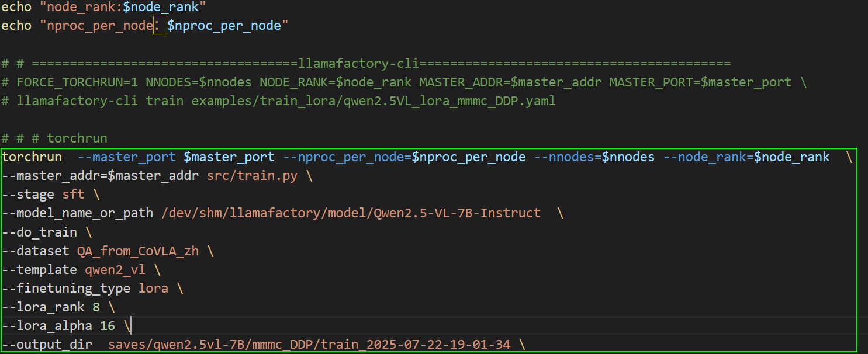Image resolution: width=868 pixels, height=354 pixels.
Task: Click the QA_from_CoVLA_zh dataset name
Action: (138, 251)
